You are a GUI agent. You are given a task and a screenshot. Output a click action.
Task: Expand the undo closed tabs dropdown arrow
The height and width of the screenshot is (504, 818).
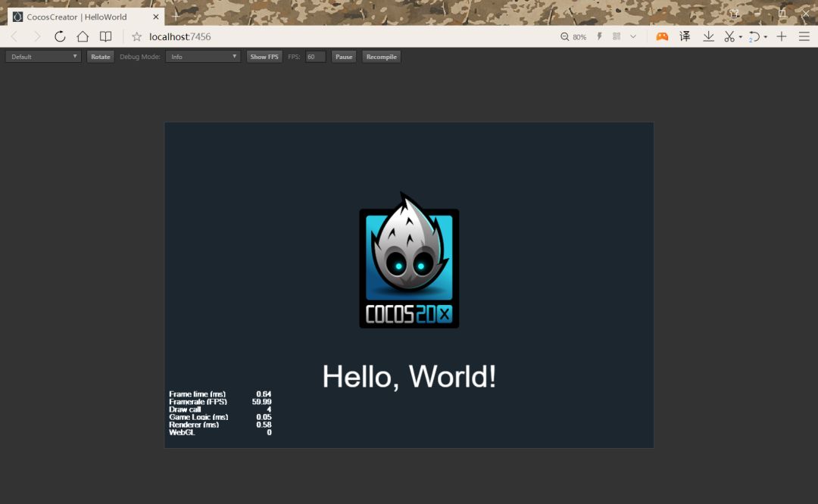765,37
